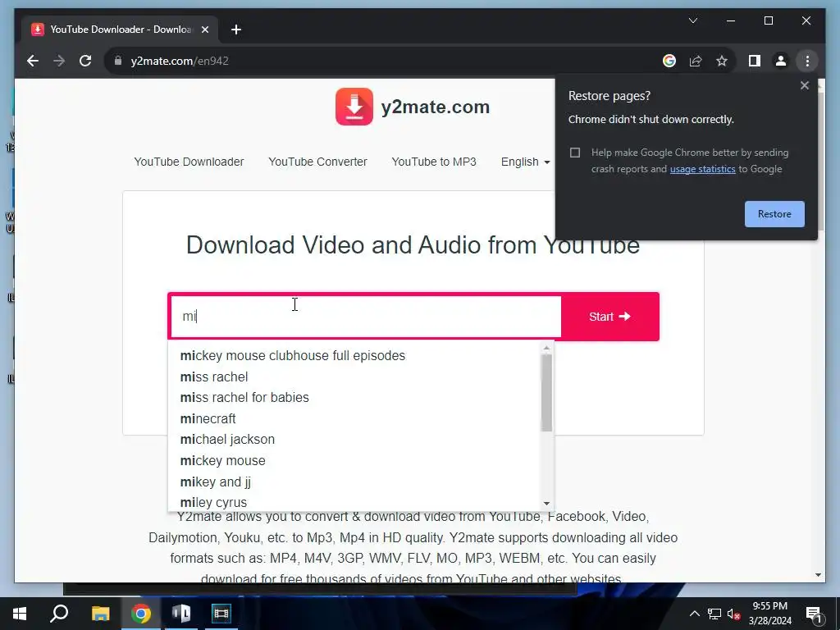This screenshot has width=840, height=630.
Task: Click the muted volume tray icon
Action: [x=733, y=614]
